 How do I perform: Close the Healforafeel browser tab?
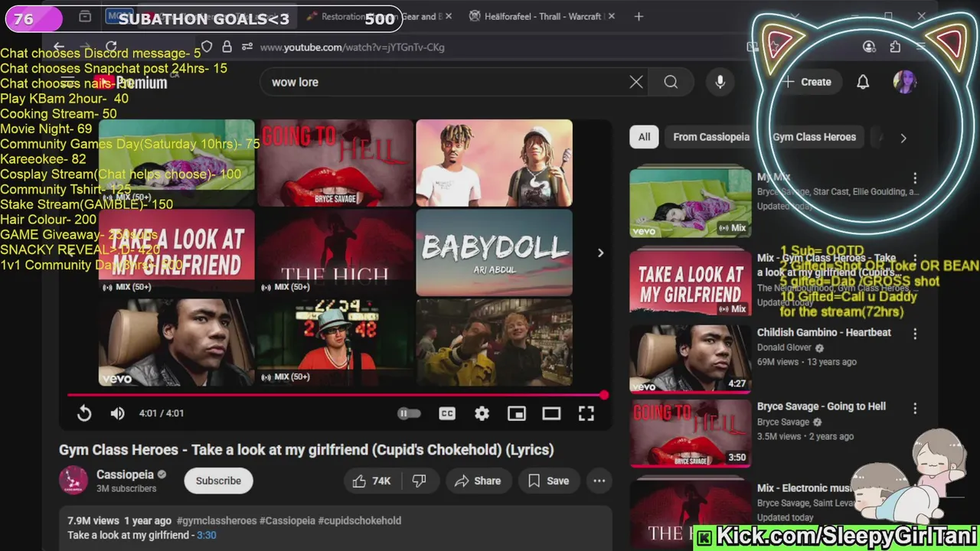(x=611, y=16)
